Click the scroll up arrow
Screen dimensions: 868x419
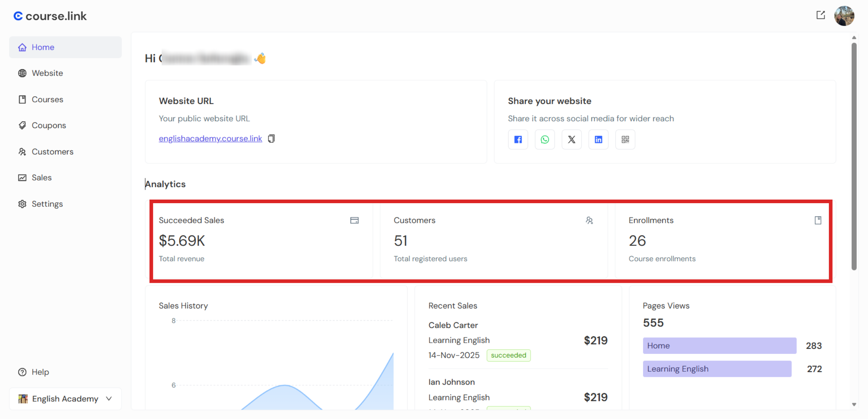pos(854,38)
